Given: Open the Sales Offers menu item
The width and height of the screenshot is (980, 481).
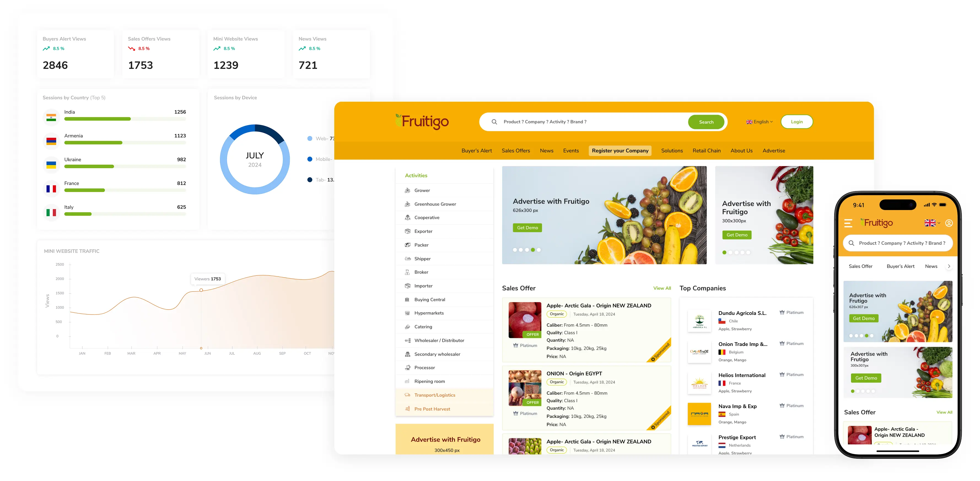Looking at the screenshot, I should point(515,151).
